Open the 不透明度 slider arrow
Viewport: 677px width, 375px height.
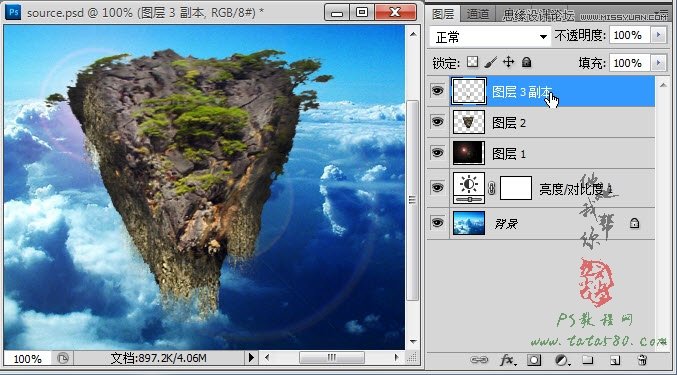658,35
